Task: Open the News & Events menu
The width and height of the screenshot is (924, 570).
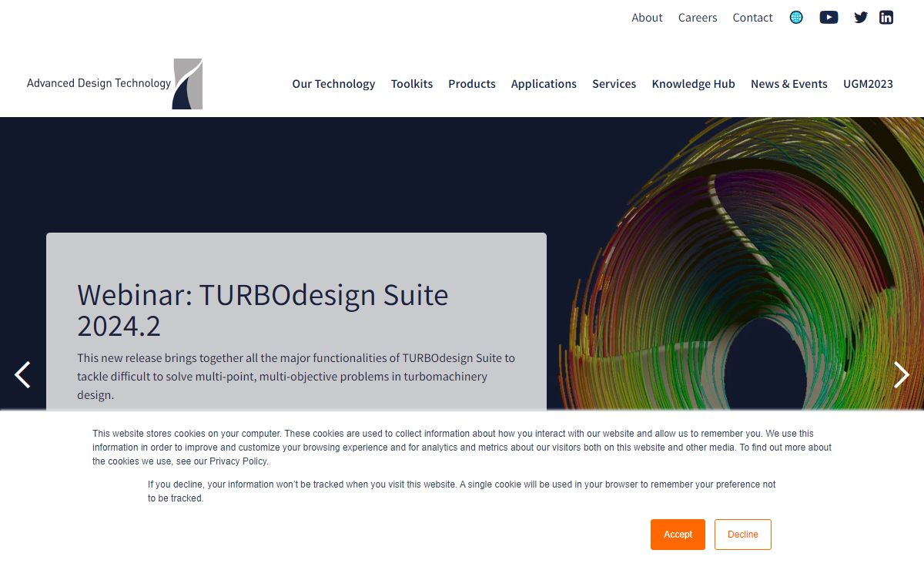Action: tap(789, 83)
